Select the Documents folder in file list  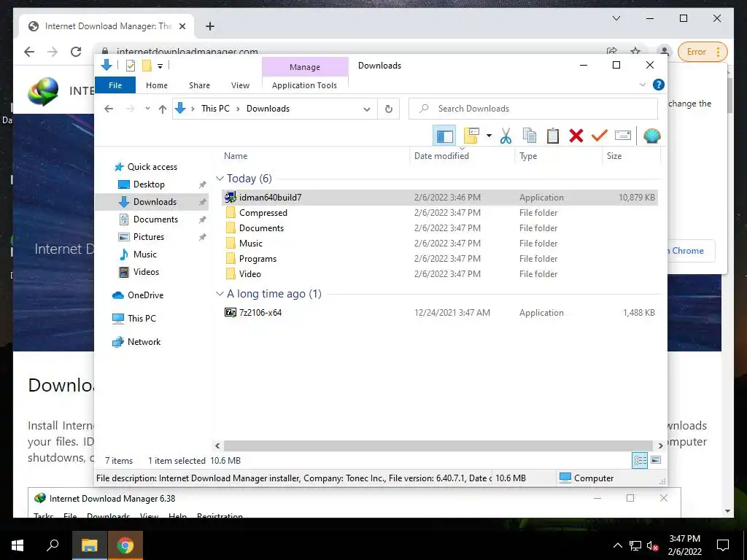(x=440, y=228)
